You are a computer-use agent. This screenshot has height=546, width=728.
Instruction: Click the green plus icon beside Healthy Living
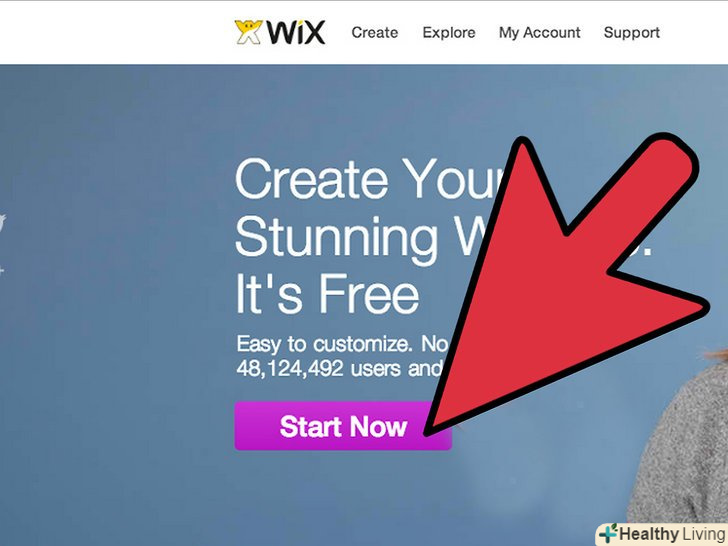click(x=608, y=533)
